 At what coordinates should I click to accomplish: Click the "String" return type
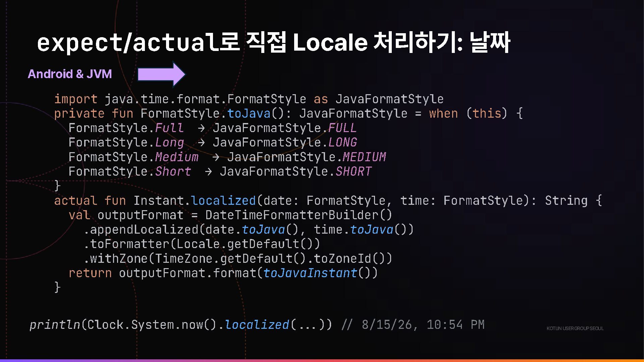566,200
